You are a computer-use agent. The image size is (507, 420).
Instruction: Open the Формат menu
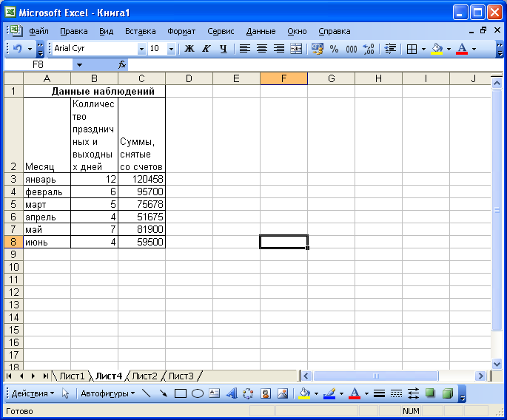pyautogui.click(x=181, y=31)
